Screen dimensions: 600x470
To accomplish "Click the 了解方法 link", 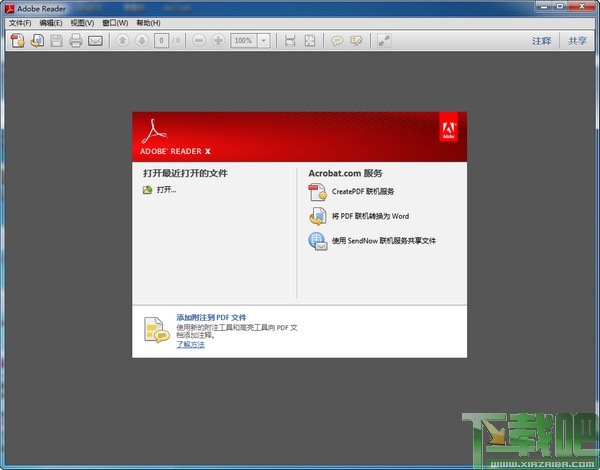I will tap(190, 344).
